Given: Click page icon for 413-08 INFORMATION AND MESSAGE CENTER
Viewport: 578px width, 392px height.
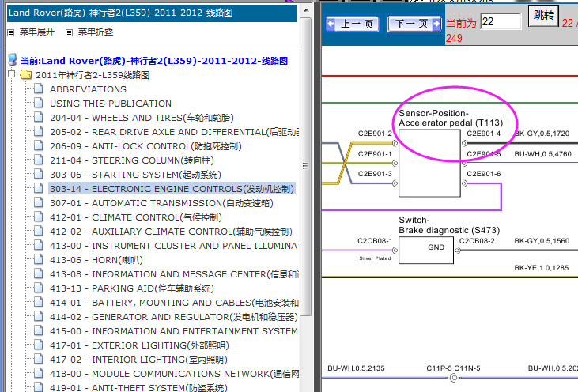Looking at the screenshot, I should pyautogui.click(x=38, y=273).
